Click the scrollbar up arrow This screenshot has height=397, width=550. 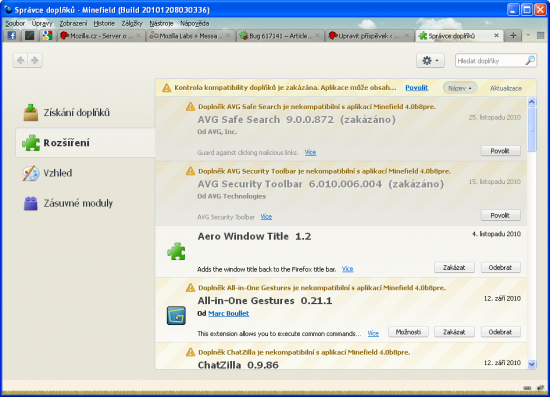[532, 102]
